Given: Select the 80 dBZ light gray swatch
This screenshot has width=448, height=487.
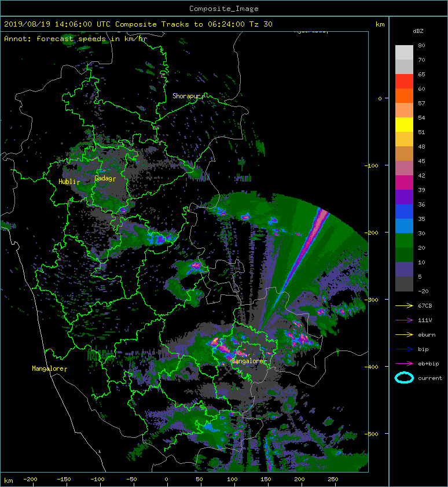Looking at the screenshot, I should pyautogui.click(x=404, y=52).
